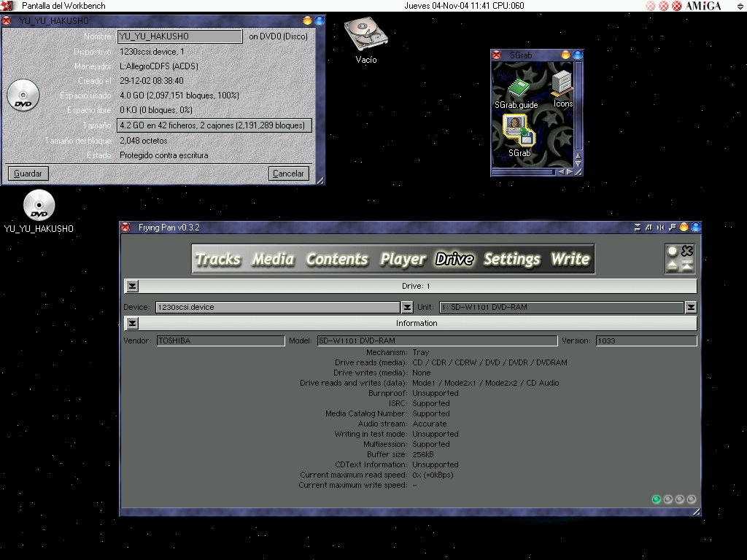The height and width of the screenshot is (560, 747).
Task: Click the Tamaño box with 4.2 GO
Action: [214, 125]
